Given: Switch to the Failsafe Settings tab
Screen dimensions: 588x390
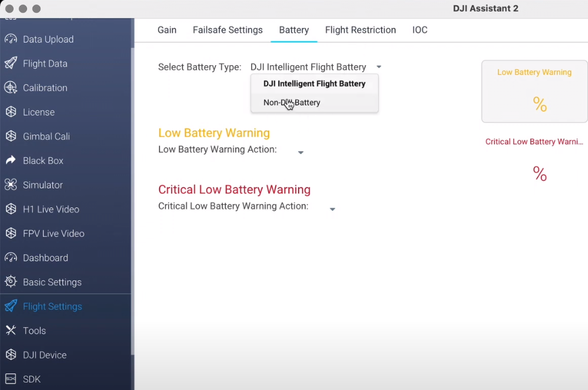Looking at the screenshot, I should [228, 30].
